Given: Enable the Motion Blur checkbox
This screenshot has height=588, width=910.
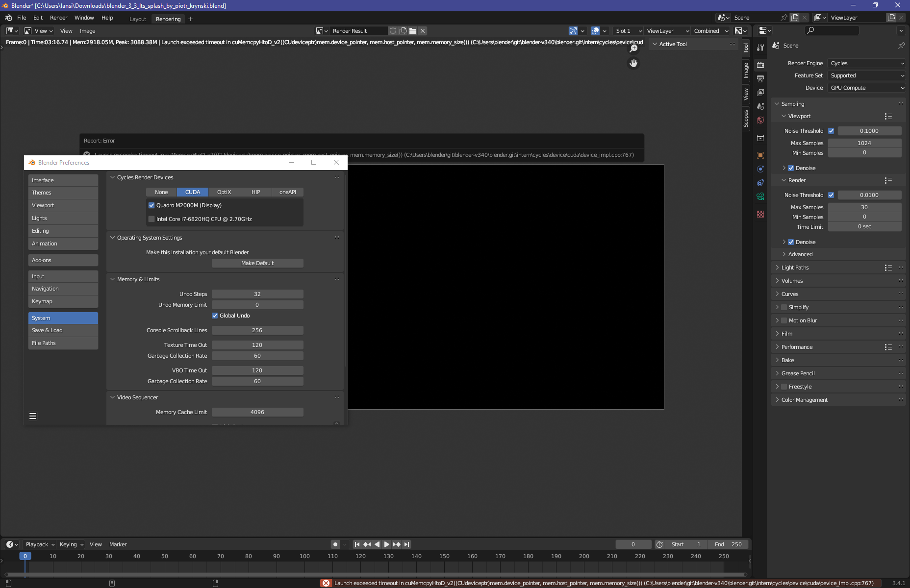Looking at the screenshot, I should coord(784,320).
